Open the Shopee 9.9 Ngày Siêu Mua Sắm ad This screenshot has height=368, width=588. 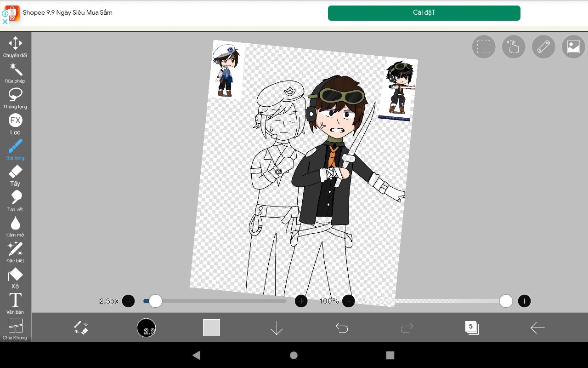68,13
